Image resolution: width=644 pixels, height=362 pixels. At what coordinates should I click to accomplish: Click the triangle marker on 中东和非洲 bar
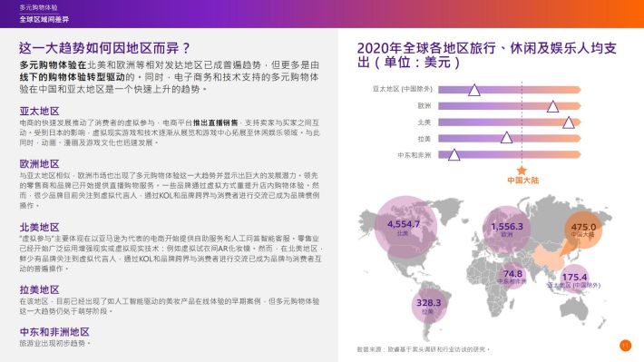coord(454,154)
